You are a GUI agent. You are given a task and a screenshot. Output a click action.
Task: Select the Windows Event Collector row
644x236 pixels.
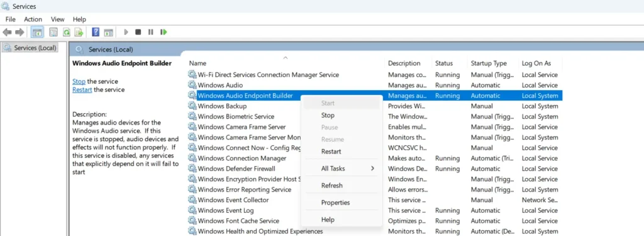click(x=375, y=200)
